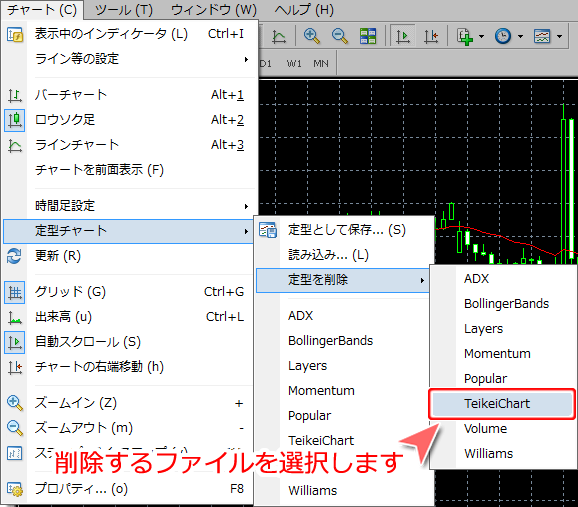Open the チャート (C) menu
Screen dimensions: 578x507
tap(42, 10)
